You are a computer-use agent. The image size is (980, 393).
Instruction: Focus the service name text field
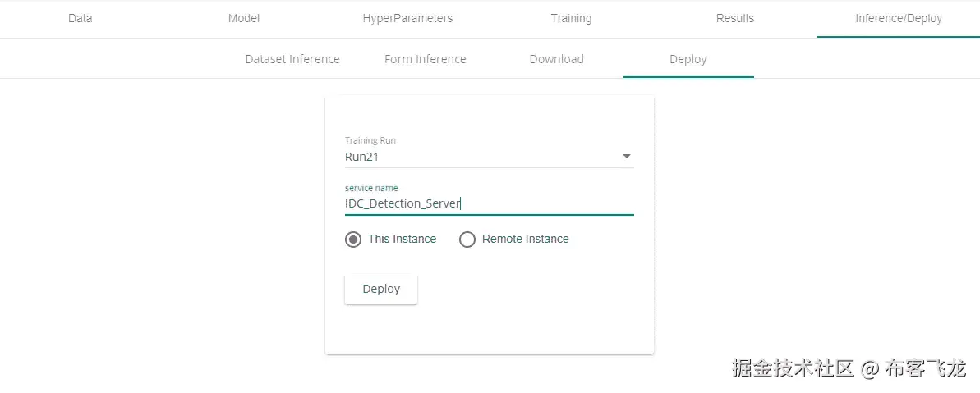[x=489, y=203]
